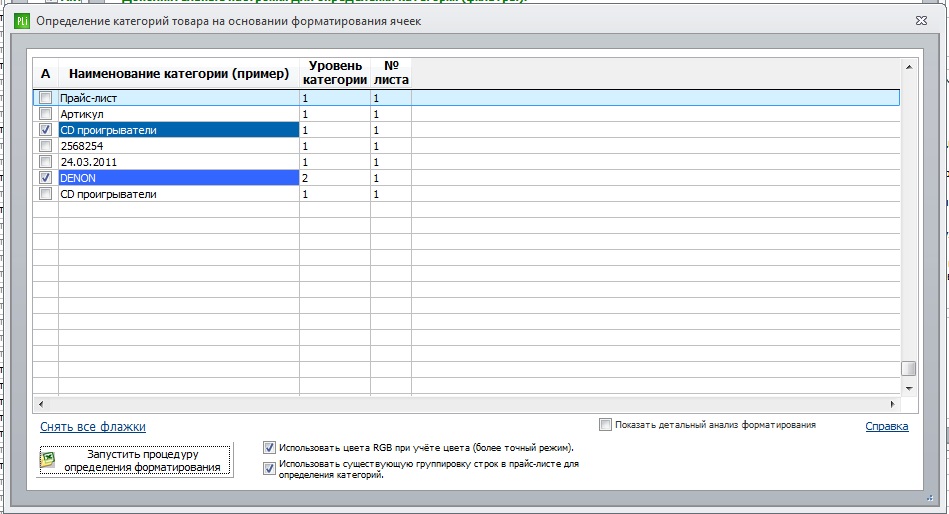Enable Показать детальный анализ форматирования
The width and height of the screenshot is (949, 514).
[x=605, y=425]
